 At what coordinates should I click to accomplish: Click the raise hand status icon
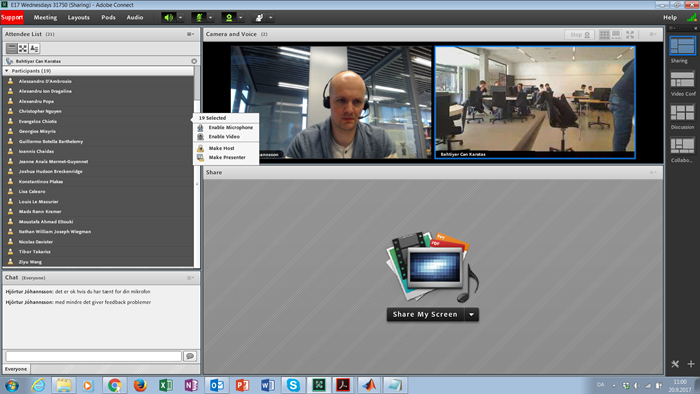tap(259, 17)
